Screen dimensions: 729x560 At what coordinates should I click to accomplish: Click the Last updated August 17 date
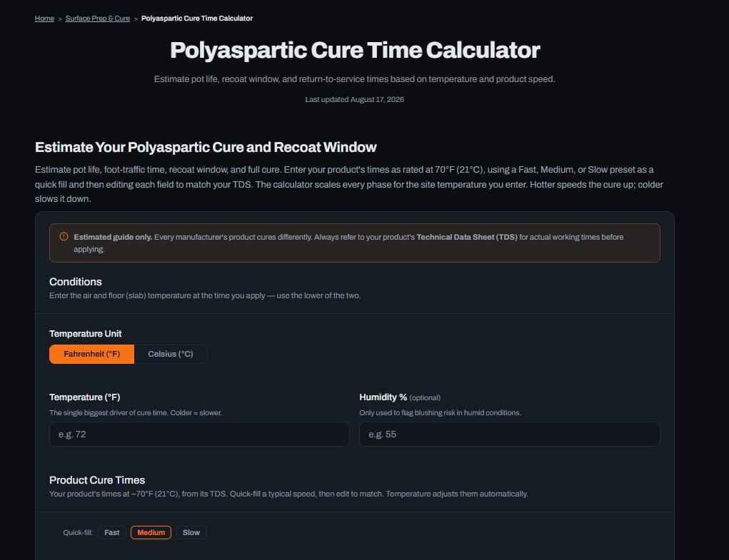click(355, 99)
